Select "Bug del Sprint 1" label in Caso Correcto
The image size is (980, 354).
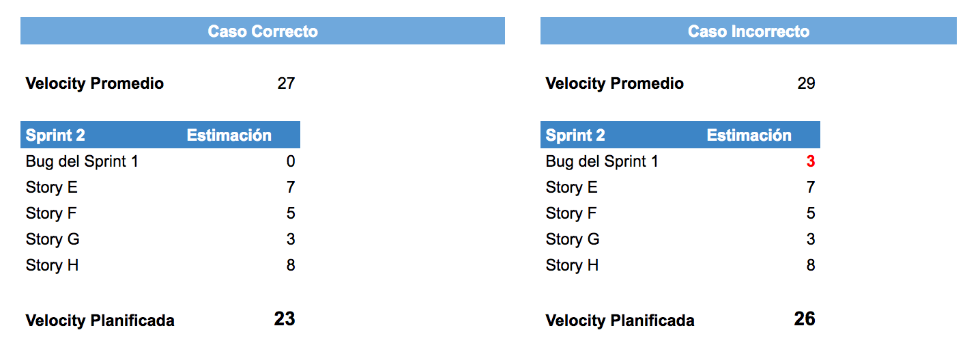82,162
